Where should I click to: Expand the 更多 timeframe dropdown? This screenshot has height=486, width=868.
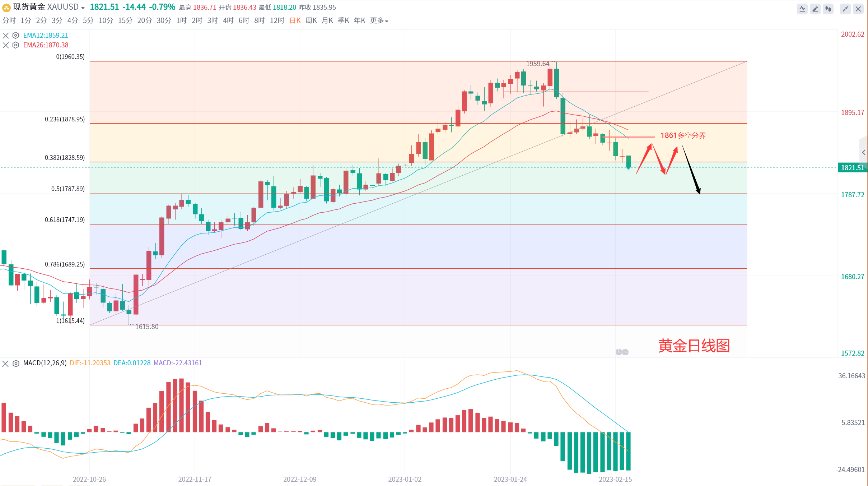pos(379,20)
